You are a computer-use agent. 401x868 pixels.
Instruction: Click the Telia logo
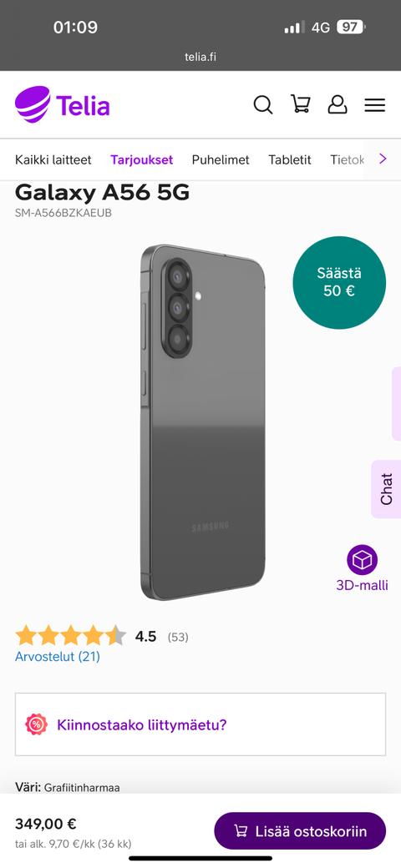coord(62,104)
